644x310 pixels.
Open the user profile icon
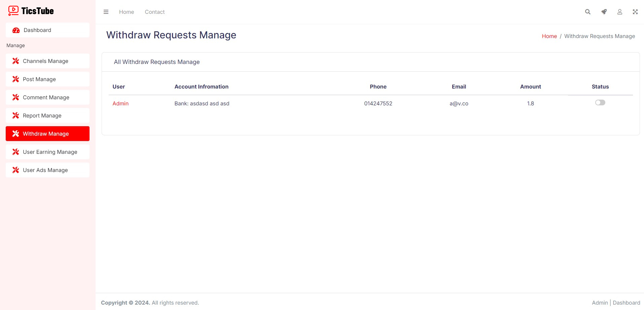(x=619, y=12)
